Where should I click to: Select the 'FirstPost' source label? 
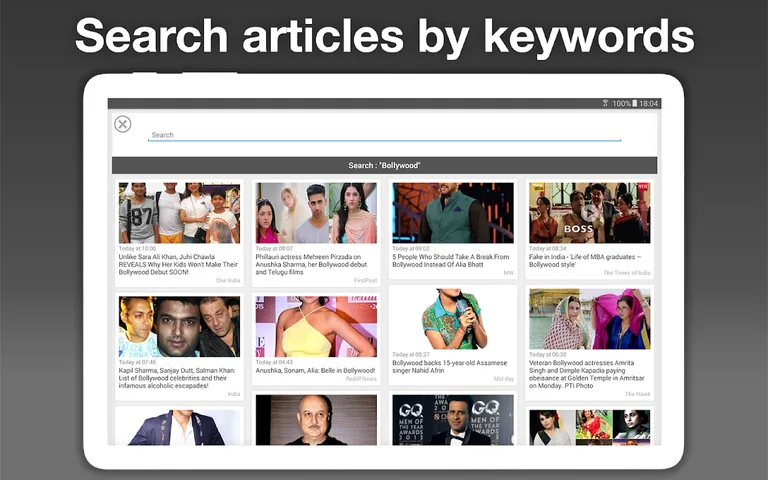[x=365, y=281]
